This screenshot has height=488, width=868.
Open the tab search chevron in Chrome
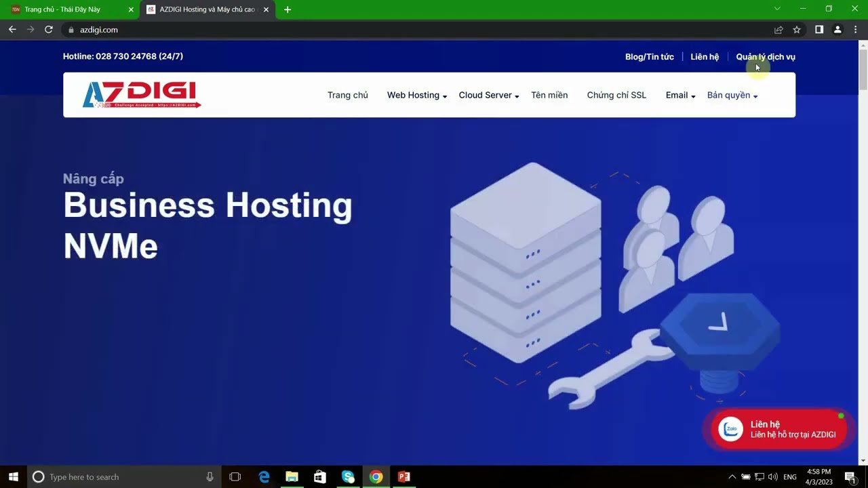777,9
